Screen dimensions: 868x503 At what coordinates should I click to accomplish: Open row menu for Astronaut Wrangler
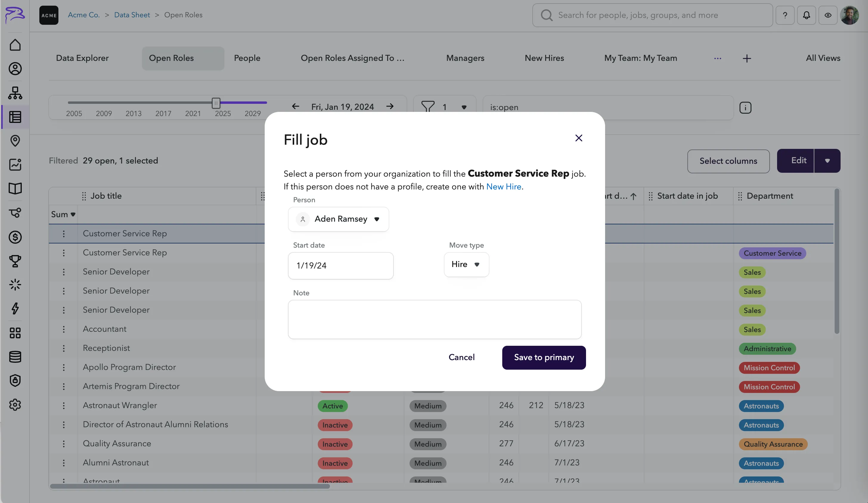click(x=64, y=405)
